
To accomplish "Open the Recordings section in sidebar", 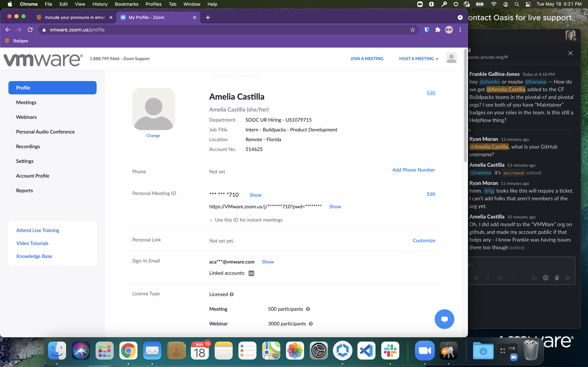I will (28, 146).
